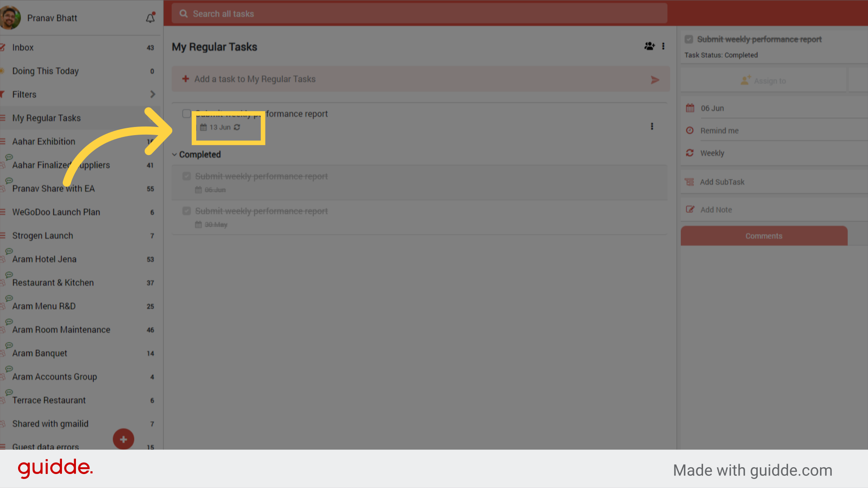Click the overflow menu icon top right
Screen dimensions: 868x488
pos(664,47)
